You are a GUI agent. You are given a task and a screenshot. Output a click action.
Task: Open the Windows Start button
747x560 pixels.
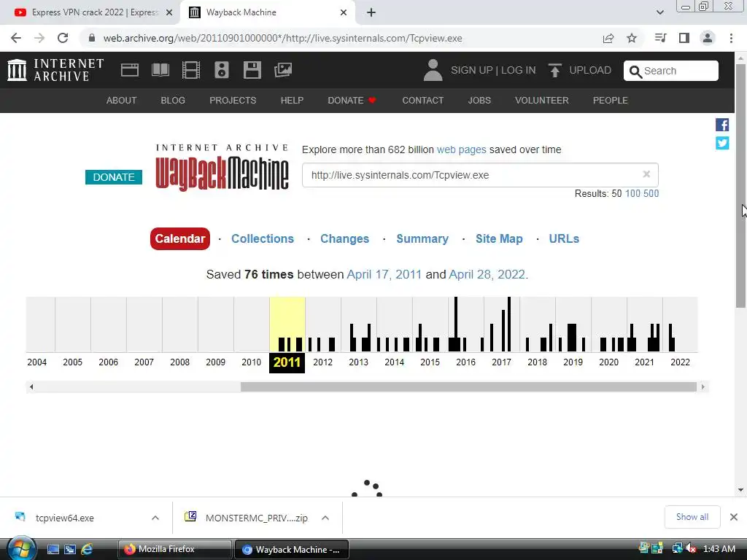[x=21, y=548]
